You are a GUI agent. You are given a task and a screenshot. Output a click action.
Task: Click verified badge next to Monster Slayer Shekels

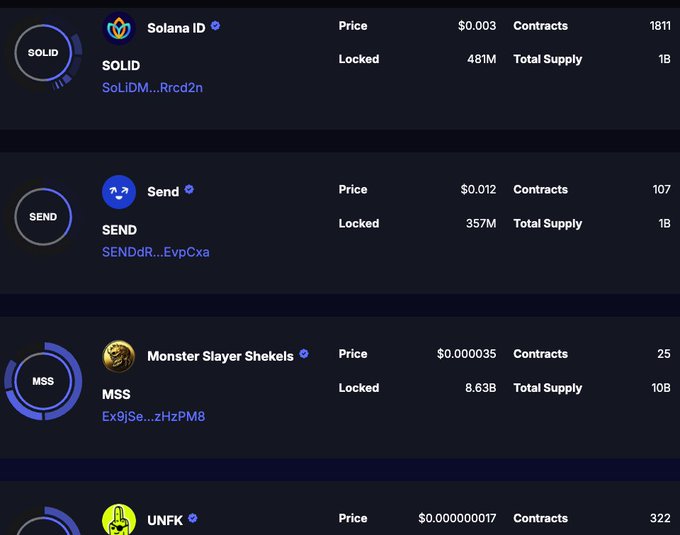coord(304,354)
